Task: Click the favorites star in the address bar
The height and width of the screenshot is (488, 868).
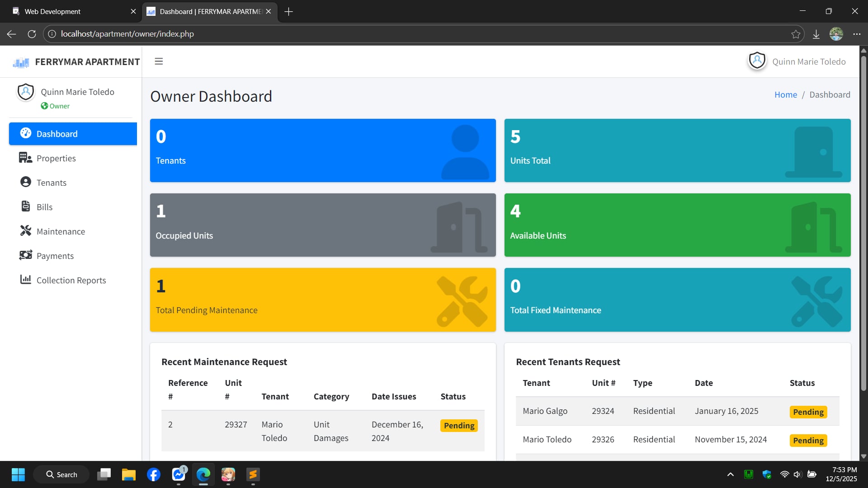Action: (796, 34)
